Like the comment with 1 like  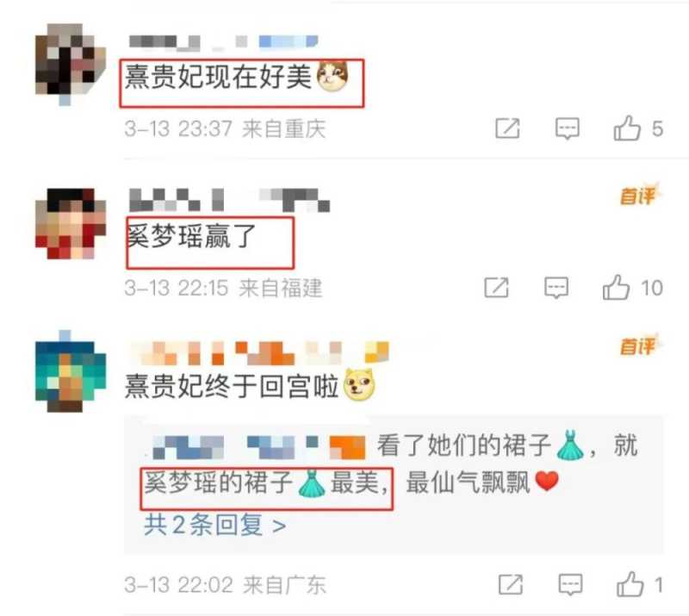(x=630, y=584)
